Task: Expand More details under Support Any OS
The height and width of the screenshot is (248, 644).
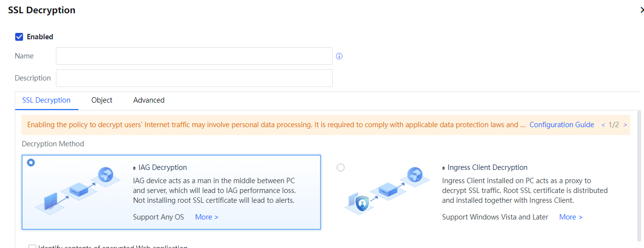Action: [206, 217]
